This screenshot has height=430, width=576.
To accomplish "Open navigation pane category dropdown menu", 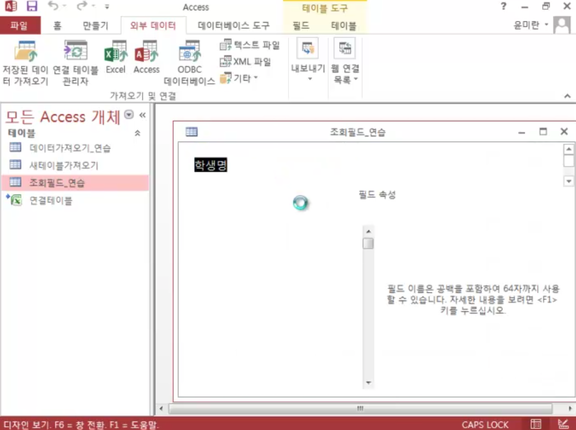I will 129,114.
